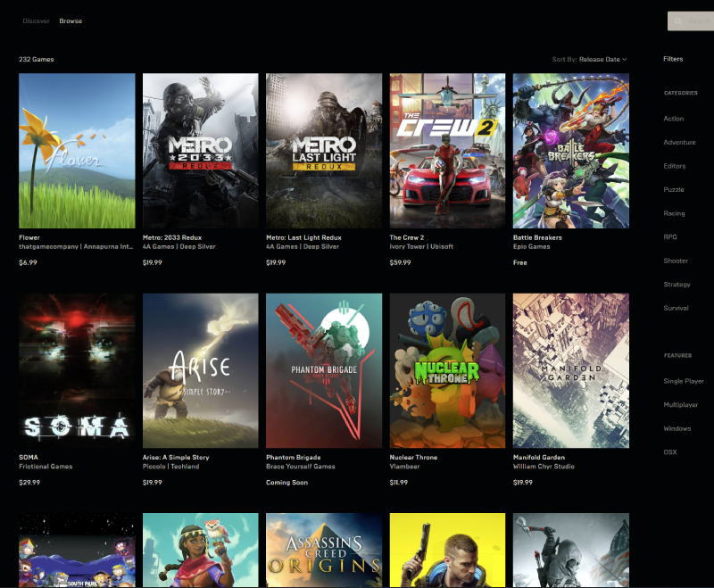Screen dimensions: 714x588
Task: Open the Phantom Brigade cover art
Action: coord(324,370)
